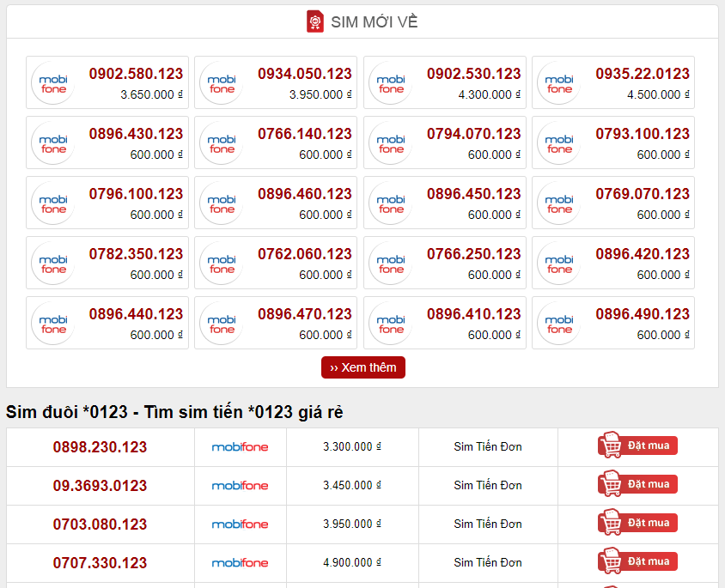Order SIM 0898.230.123 with Đặt mua
The image size is (725, 588).
[637, 446]
